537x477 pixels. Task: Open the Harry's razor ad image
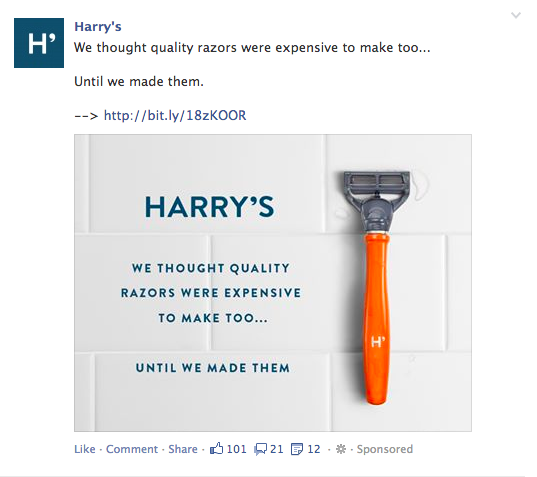(x=273, y=283)
